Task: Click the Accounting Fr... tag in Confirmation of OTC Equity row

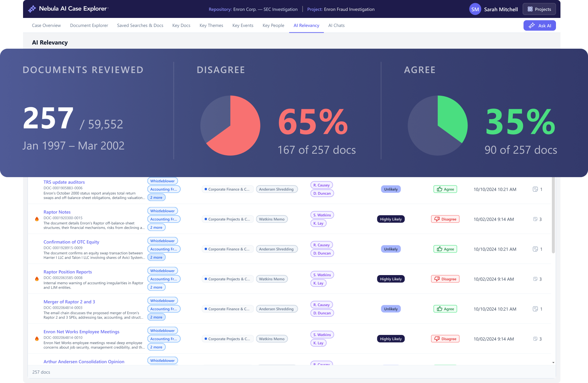Action: tap(164, 249)
